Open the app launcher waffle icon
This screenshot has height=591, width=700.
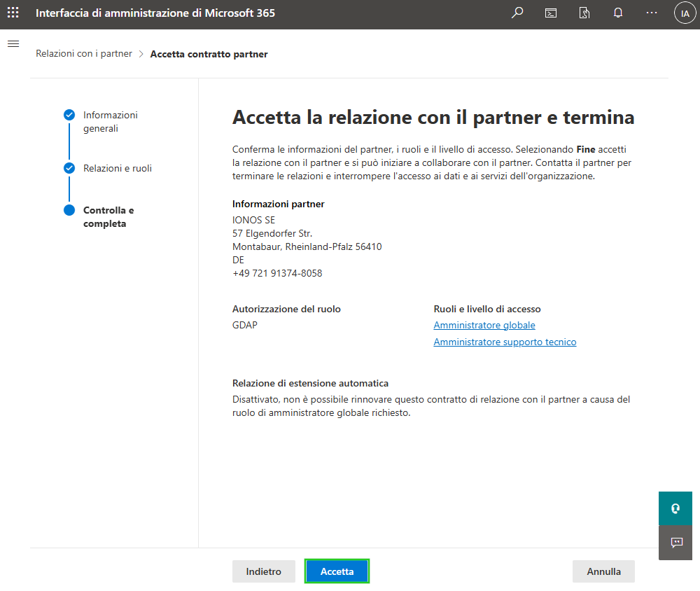13,13
